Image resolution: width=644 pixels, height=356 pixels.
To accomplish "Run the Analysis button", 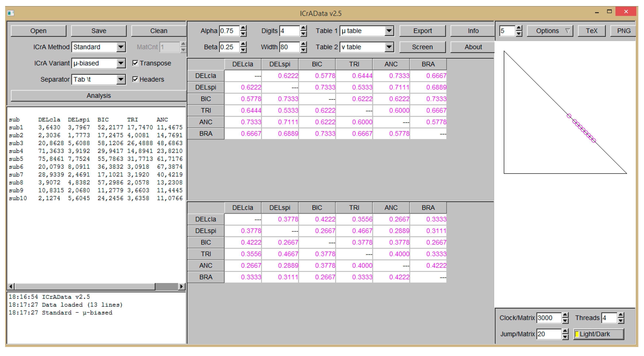I will click(98, 96).
